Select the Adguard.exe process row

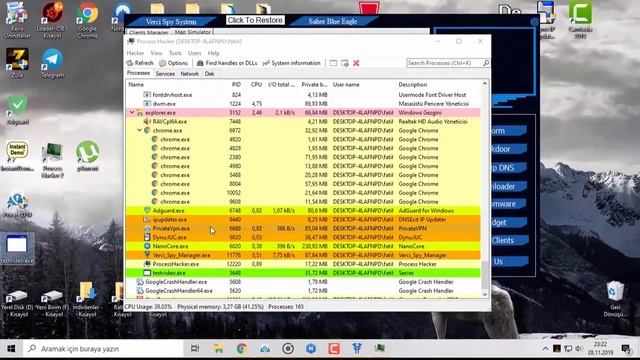coord(304,211)
